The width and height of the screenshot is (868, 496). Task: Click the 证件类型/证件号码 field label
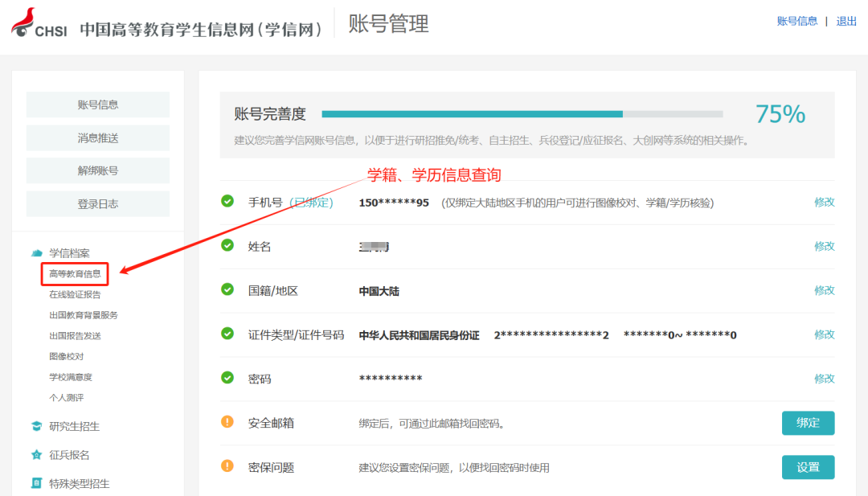coord(296,335)
